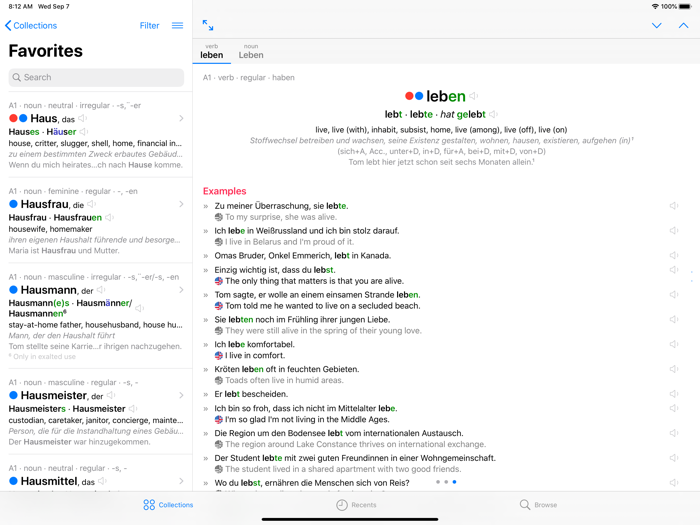Open the Collections tab in bottom bar
Screen dimensions: 700x525
(x=168, y=505)
